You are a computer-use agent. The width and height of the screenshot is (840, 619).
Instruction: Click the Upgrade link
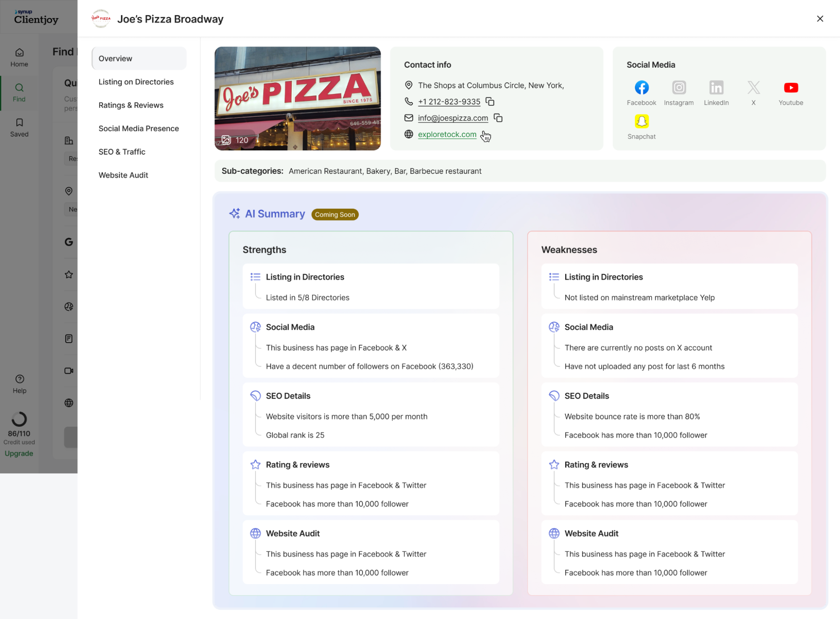[19, 453]
